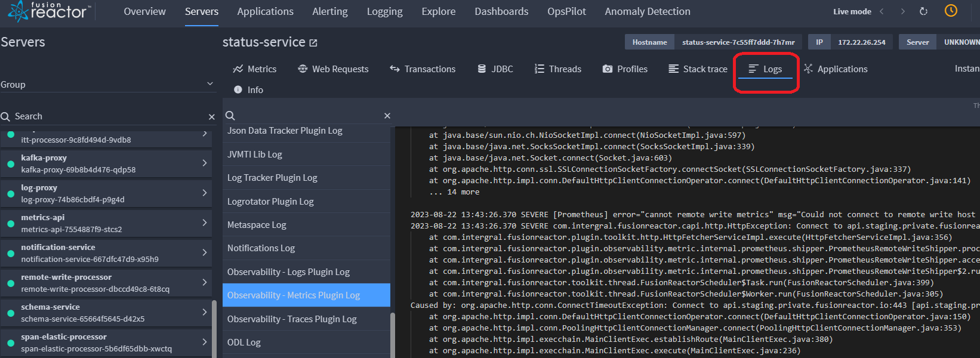The image size is (980, 358).
Task: Open Notifications Log
Action: [306, 248]
